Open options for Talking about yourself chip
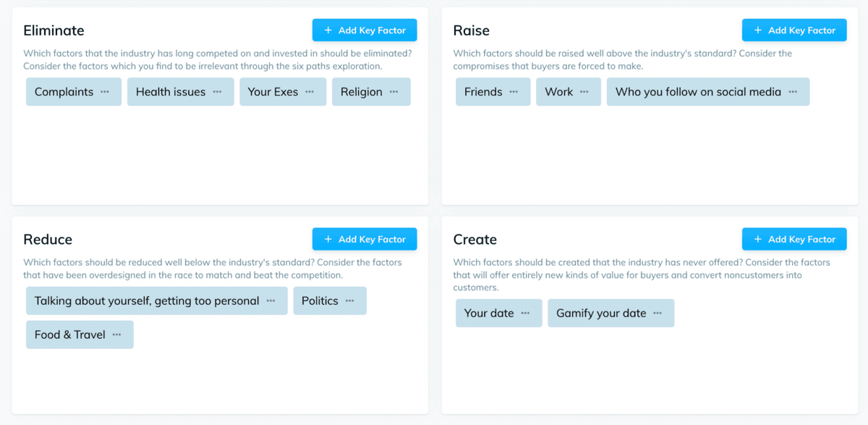This screenshot has height=425, width=868. tap(271, 301)
